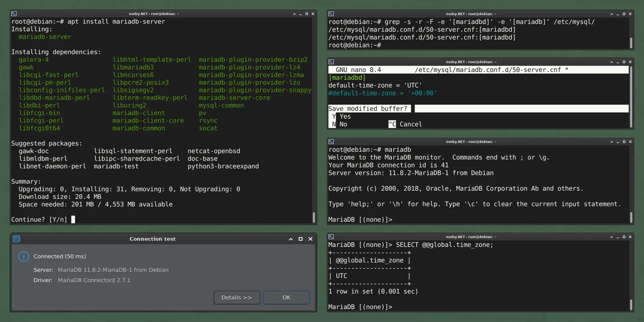Click scrollbar of SELECT time_zone terminal
The width and height of the screenshot is (644, 322).
(631, 305)
